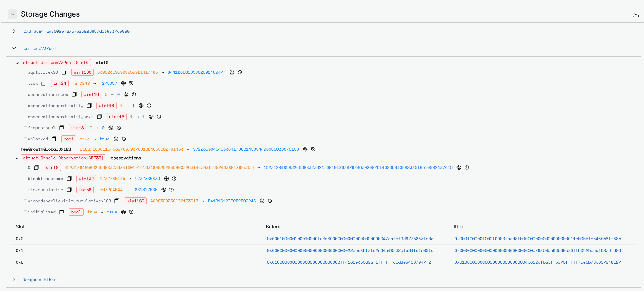The width and height of the screenshot is (644, 291).
Task: Collapse the UniswapV3Pool contract section
Action: pyautogui.click(x=14, y=48)
